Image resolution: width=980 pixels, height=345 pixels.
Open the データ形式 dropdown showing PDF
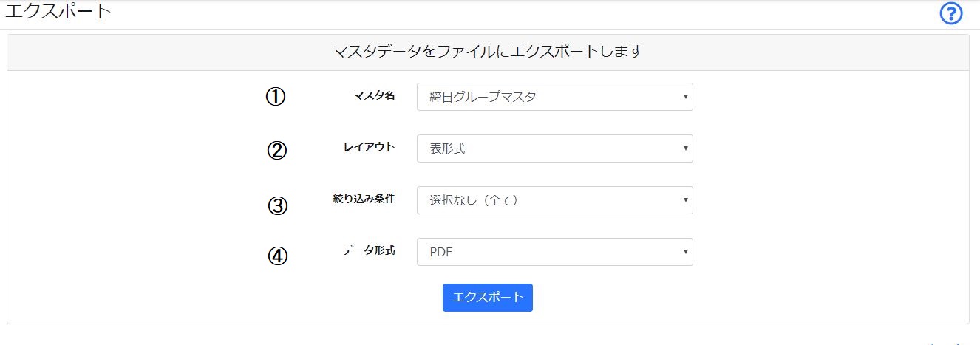pyautogui.click(x=555, y=252)
